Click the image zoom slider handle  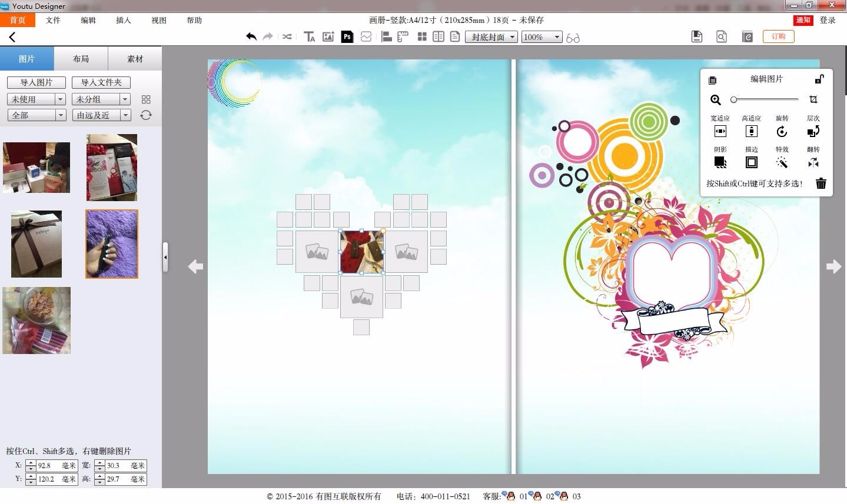pyautogui.click(x=733, y=99)
